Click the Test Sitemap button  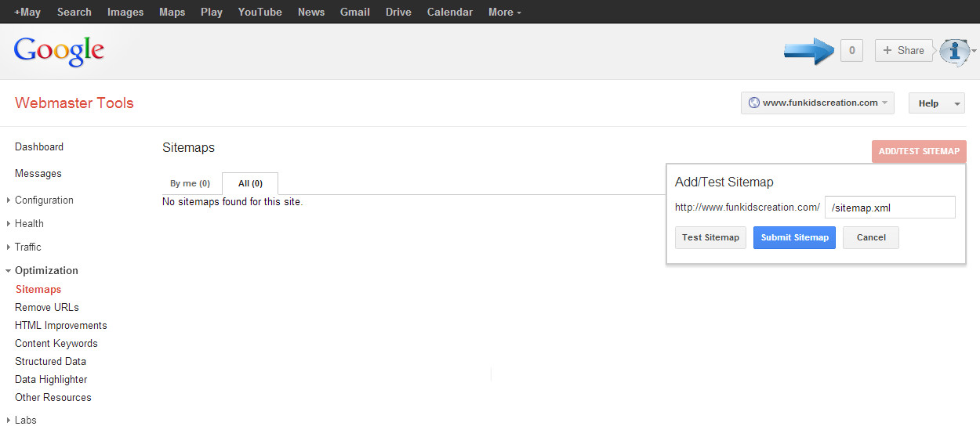tap(710, 237)
